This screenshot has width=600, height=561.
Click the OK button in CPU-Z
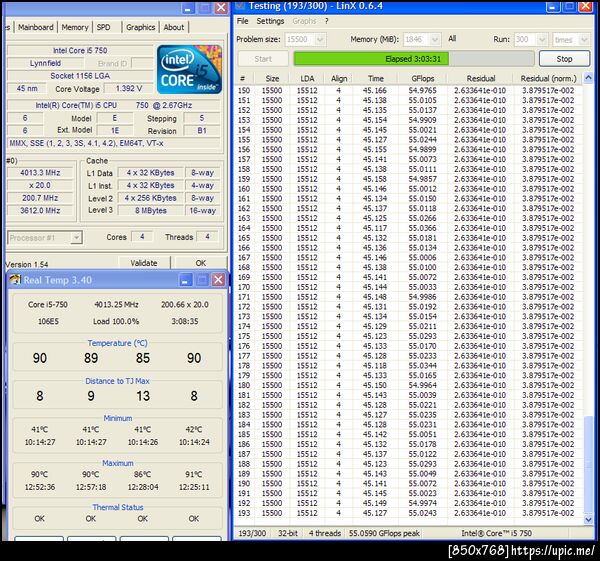201,263
